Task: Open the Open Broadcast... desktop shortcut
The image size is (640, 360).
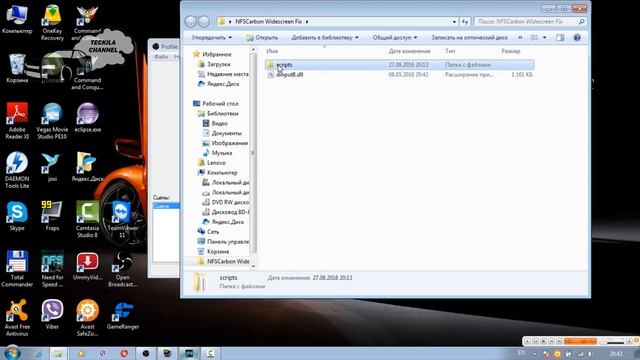Action: point(122,269)
